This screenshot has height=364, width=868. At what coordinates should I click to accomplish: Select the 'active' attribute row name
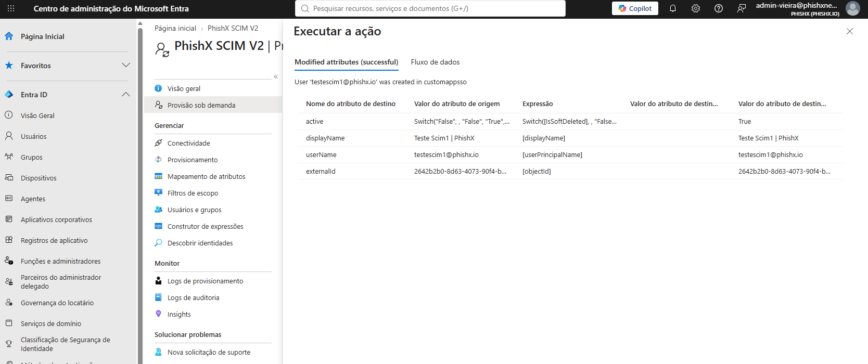tap(314, 121)
